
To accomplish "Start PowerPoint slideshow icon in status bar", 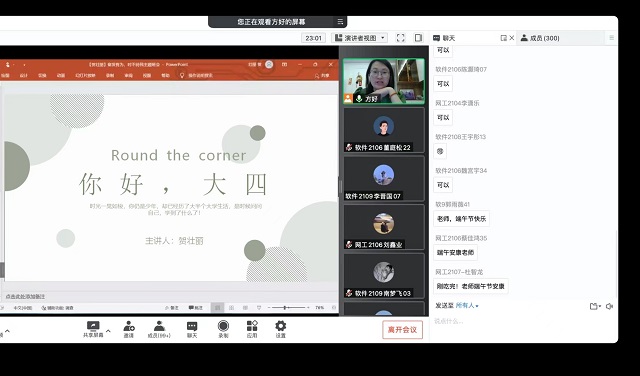I will pyautogui.click(x=259, y=307).
